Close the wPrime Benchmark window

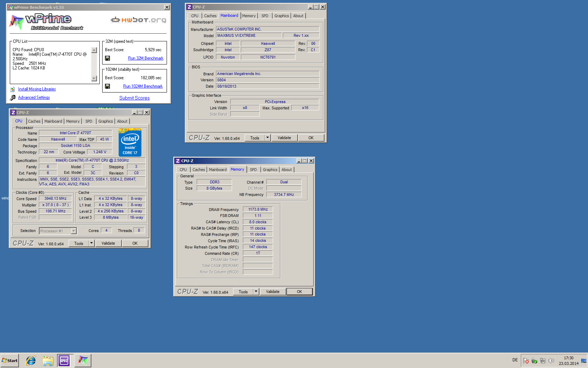pyautogui.click(x=167, y=7)
